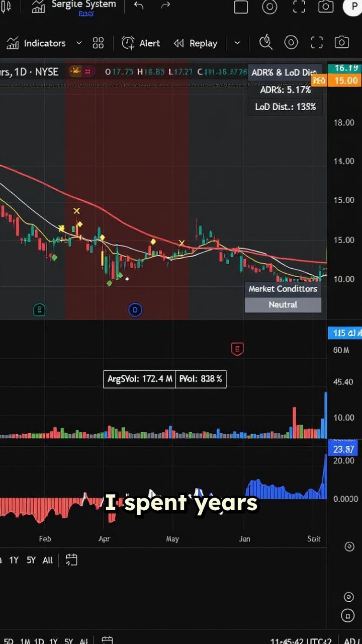This screenshot has width=362, height=644.
Task: Open the layout grid selector icon
Action: tap(98, 43)
